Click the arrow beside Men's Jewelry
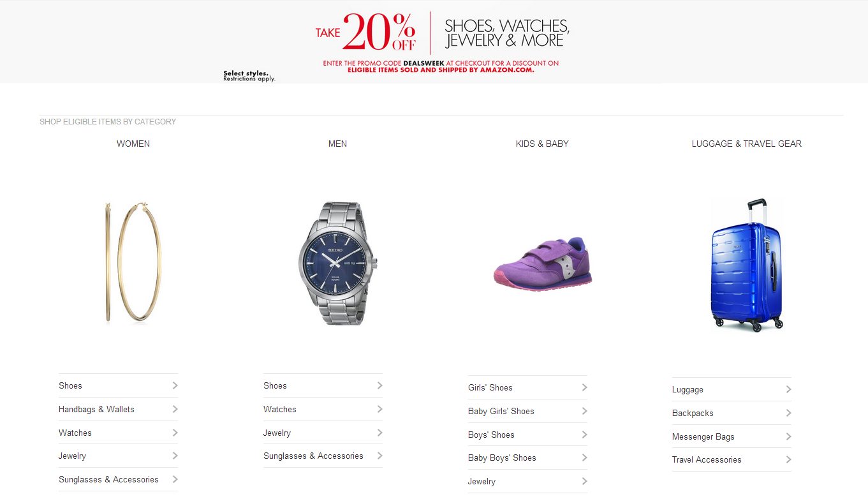Screen dimensions: 868x499 [x=379, y=433]
